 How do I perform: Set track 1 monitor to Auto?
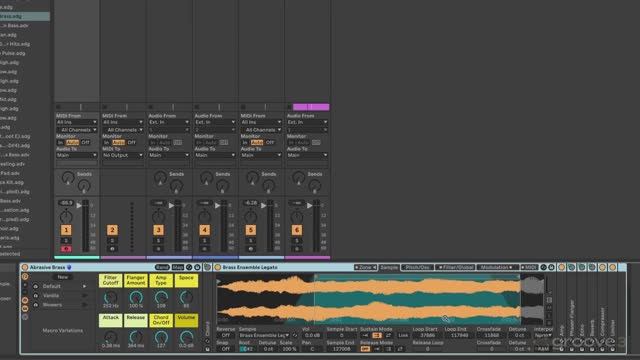[72, 142]
